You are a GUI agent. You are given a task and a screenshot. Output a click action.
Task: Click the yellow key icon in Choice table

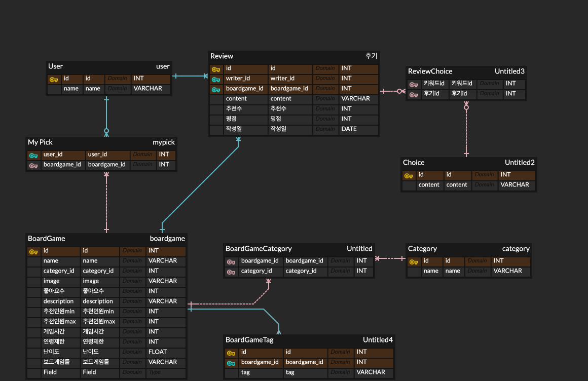point(409,175)
